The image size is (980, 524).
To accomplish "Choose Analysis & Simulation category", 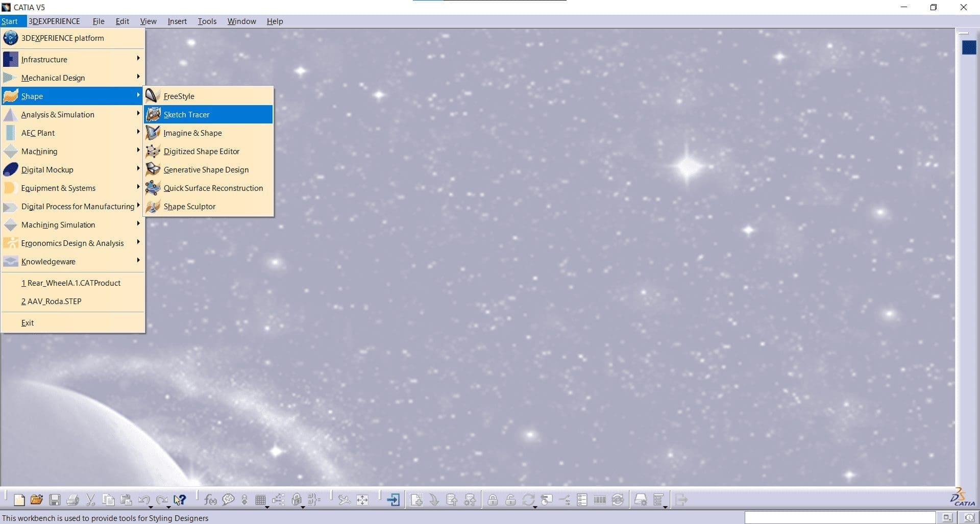I will pyautogui.click(x=72, y=114).
